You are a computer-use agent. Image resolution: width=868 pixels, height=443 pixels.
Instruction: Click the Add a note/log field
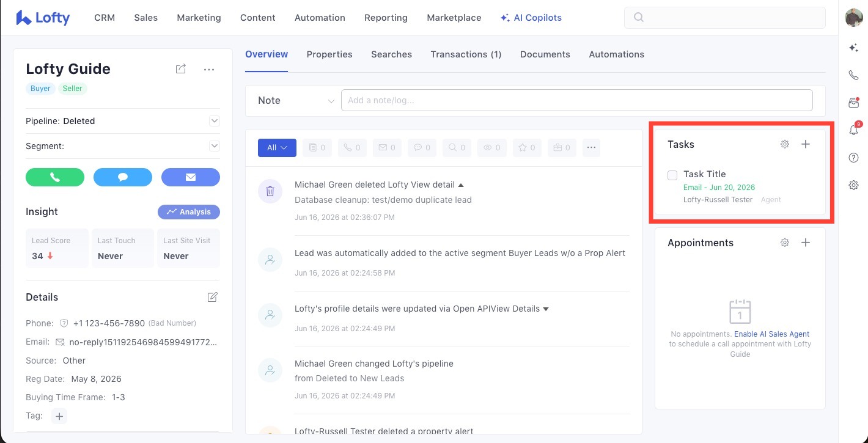tap(576, 100)
